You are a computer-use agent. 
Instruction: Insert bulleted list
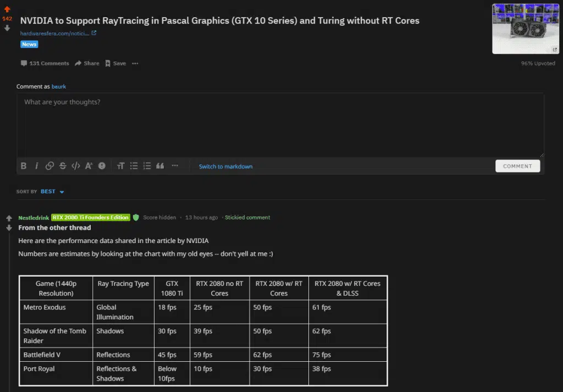coord(134,166)
